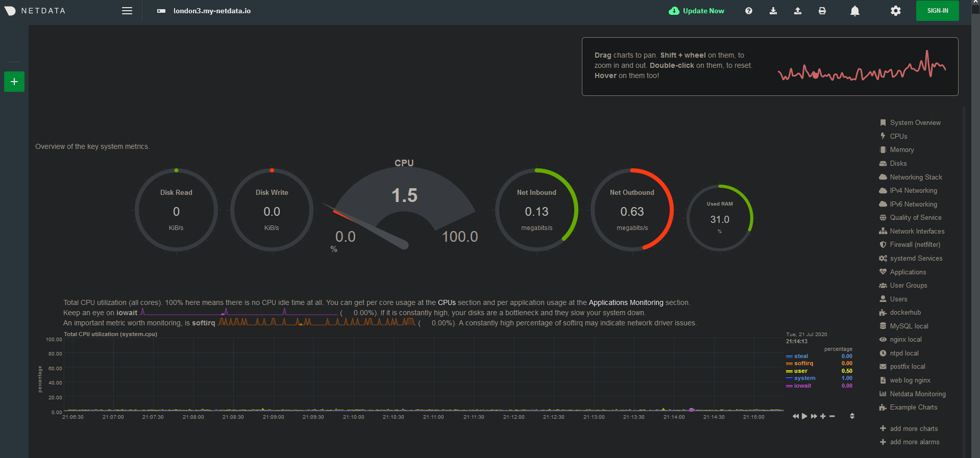Click the green plus button in sidebar
The width and height of the screenshot is (980, 458).
pyautogui.click(x=14, y=82)
